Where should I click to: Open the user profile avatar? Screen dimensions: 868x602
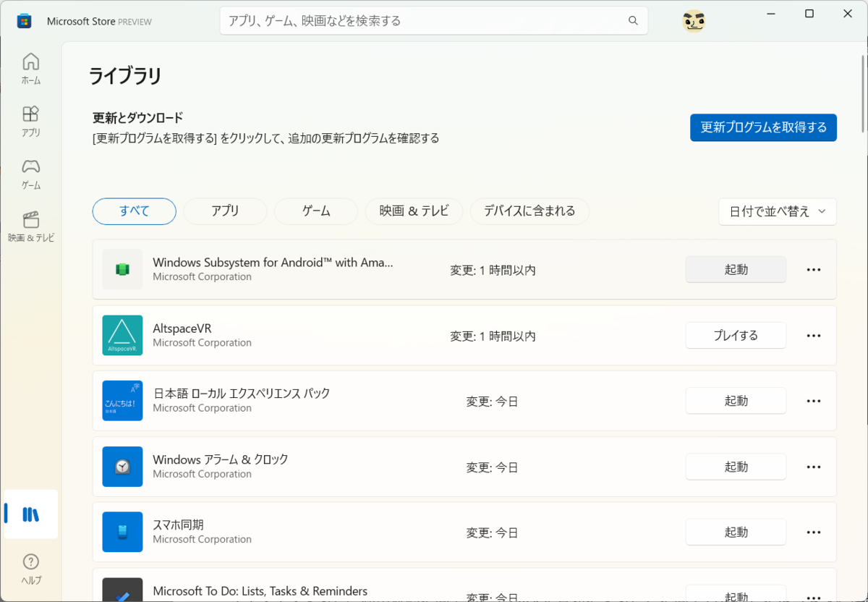pyautogui.click(x=694, y=21)
